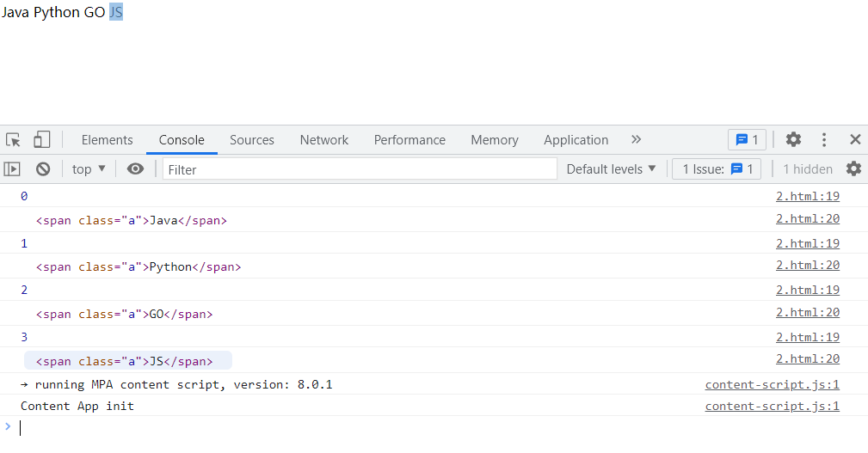Viewport: 868px width, 453px height.
Task: Select the logged Python span element
Action: [138, 267]
